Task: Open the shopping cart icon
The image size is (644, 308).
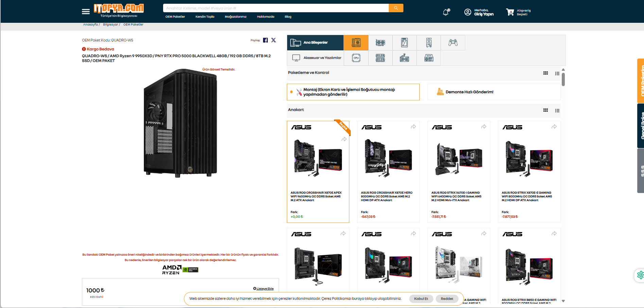Action: pos(510,12)
